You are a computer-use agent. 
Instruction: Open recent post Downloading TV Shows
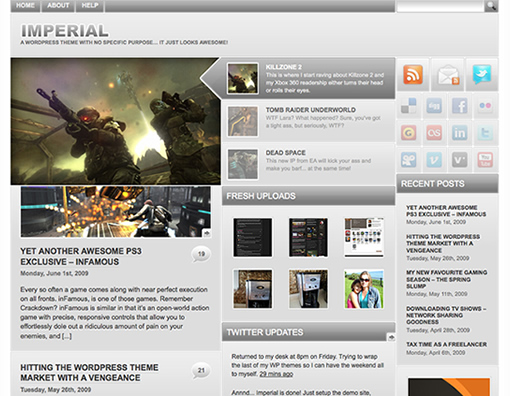click(x=446, y=315)
